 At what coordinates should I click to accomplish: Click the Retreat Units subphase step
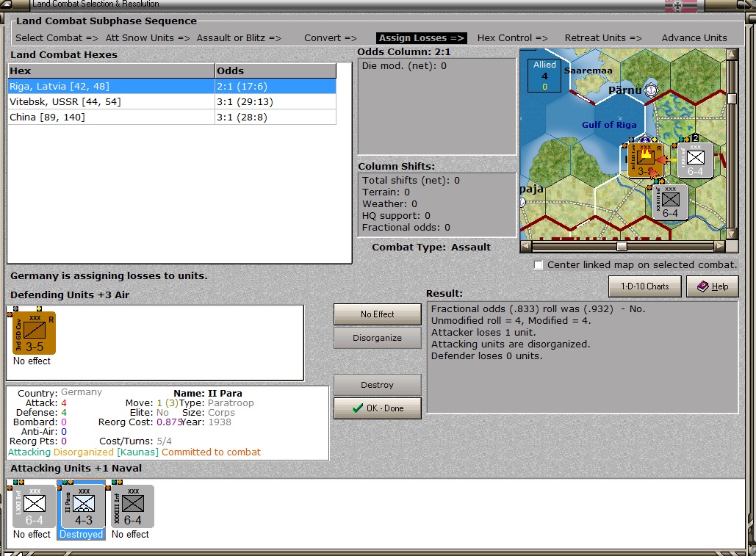(603, 37)
